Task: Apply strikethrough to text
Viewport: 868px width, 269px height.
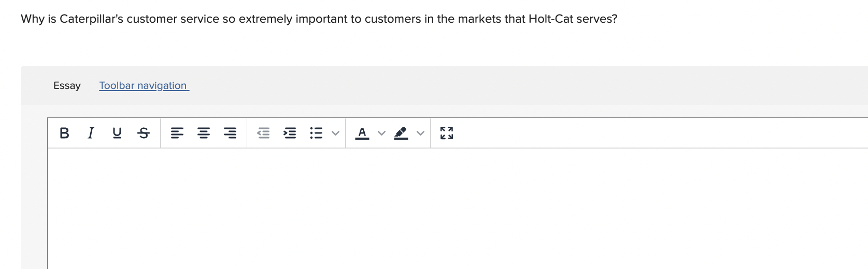Action: pyautogui.click(x=144, y=133)
